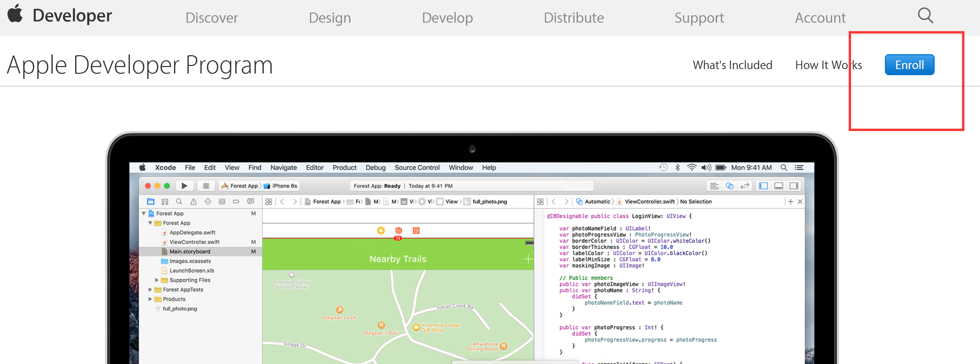This screenshot has width=980, height=364.
Task: Open the Debug navigator icon
Action: (222, 201)
